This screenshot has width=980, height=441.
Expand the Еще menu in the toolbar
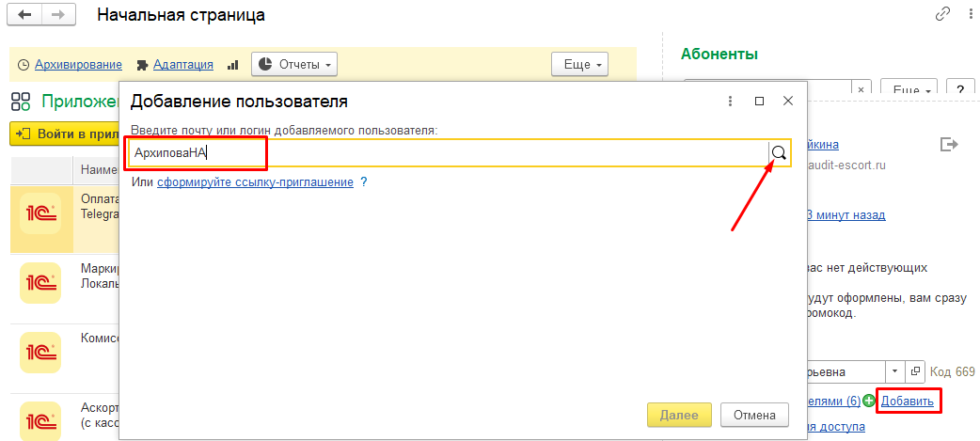pos(579,65)
